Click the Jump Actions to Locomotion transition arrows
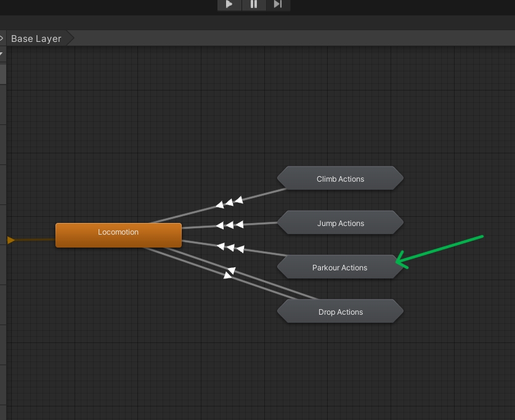The height and width of the screenshot is (420, 515). 230,225
